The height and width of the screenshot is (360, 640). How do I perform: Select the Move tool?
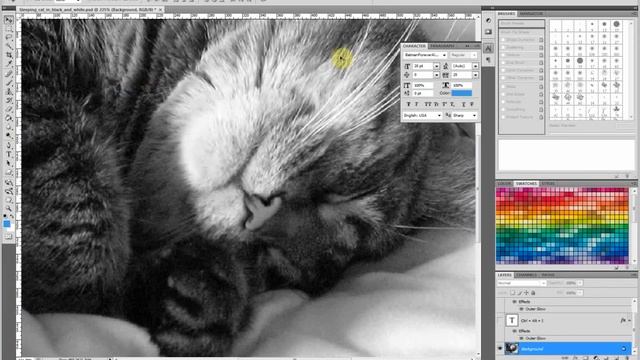pos(9,20)
